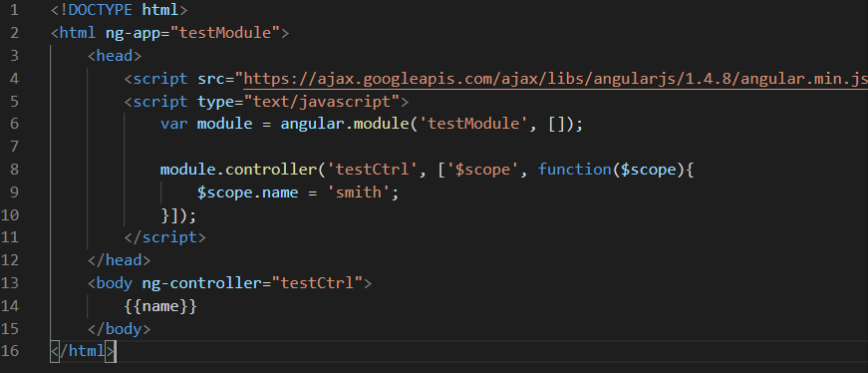Click the closing '}]);' on line 10
Viewport: 868px width, 373px height.
[178, 215]
